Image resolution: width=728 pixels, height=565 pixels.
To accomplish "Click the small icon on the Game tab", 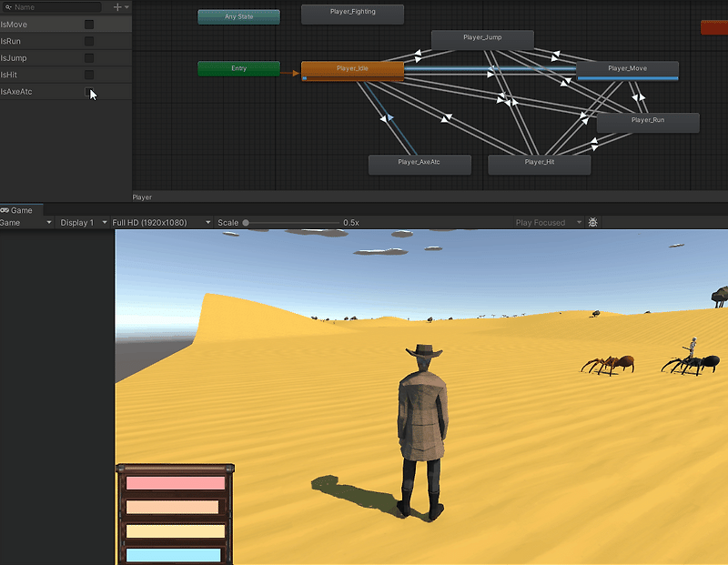I will click(5, 210).
